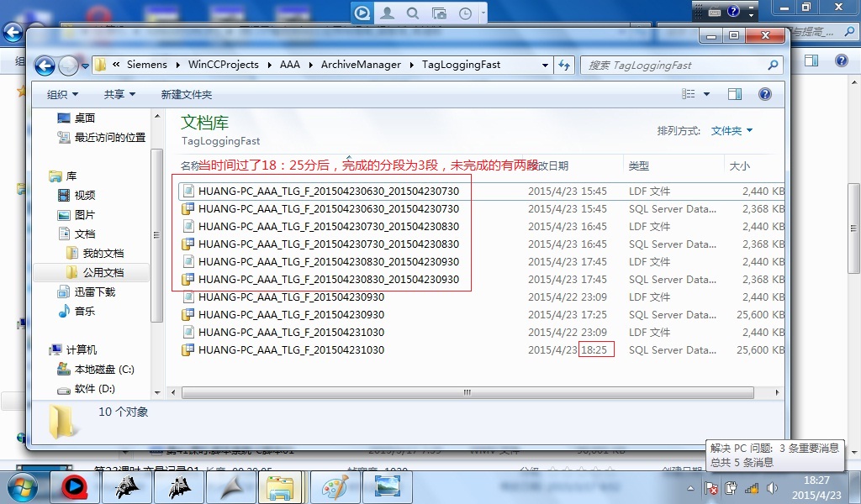This screenshot has width=861, height=504.
Task: Click 新建文件夹 button
Action: coord(186,94)
